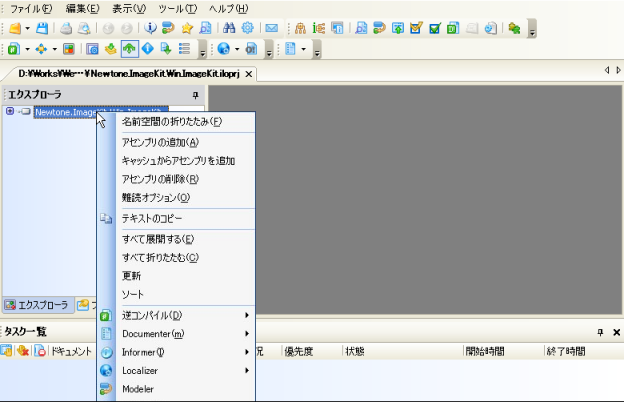Click the envelope mail icon
Screen dimensions: 624x402
pyautogui.click(x=272, y=28)
